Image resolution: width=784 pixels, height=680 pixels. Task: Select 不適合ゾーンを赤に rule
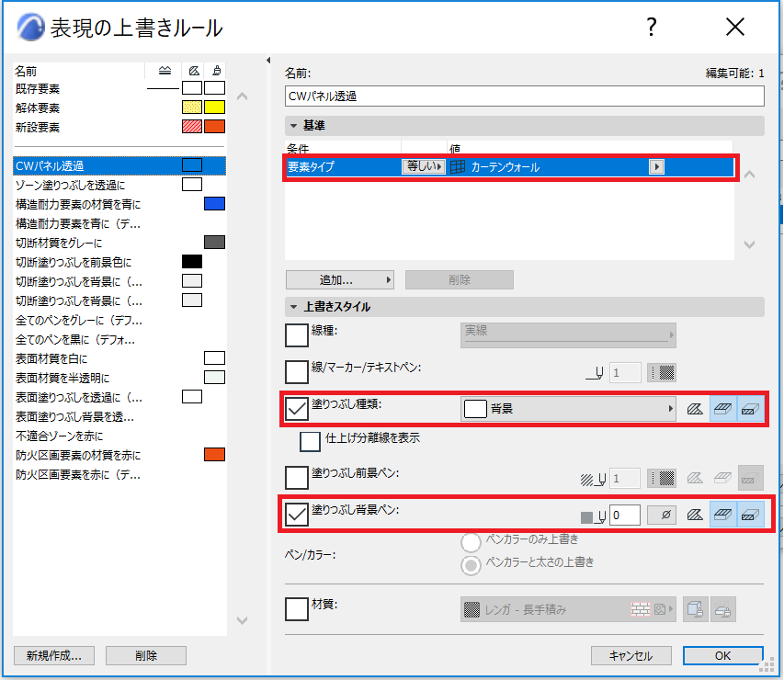click(119, 436)
